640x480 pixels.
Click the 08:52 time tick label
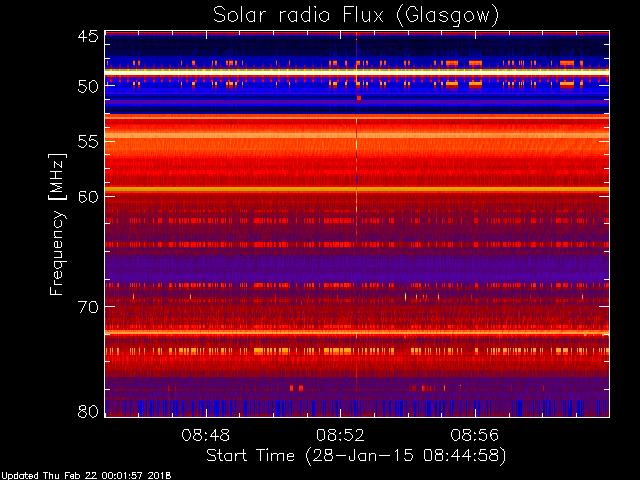(x=340, y=435)
